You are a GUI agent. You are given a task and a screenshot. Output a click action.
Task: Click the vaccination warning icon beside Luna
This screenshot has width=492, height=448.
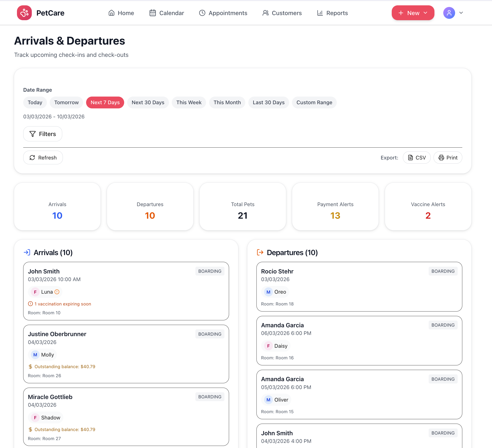click(57, 292)
